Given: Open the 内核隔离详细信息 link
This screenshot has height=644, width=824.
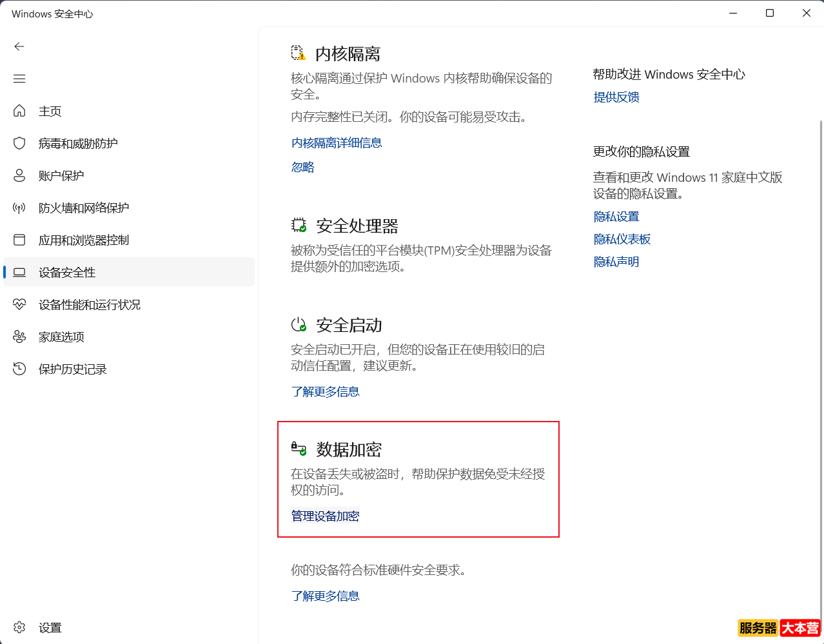Looking at the screenshot, I should tap(337, 143).
